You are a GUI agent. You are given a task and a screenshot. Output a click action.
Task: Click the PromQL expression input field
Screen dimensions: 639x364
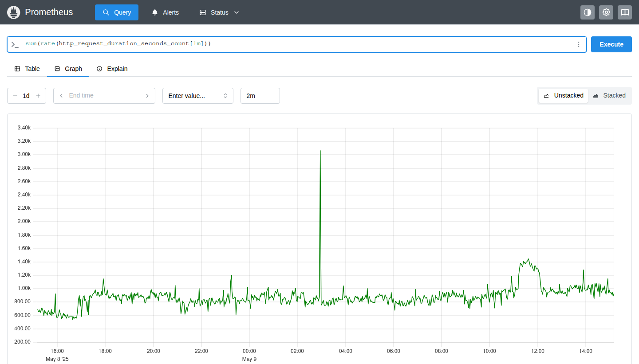click(296, 44)
